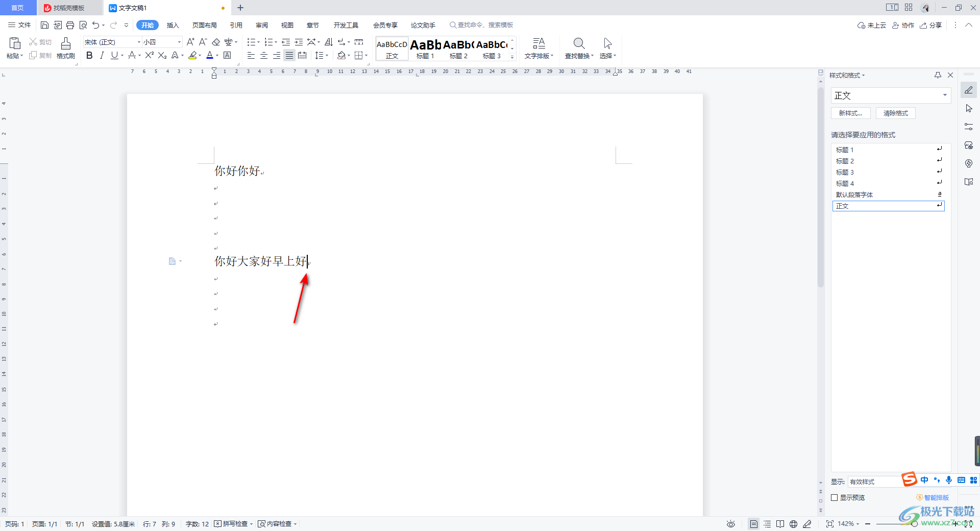Increase font size
This screenshot has width=980, height=531.
pyautogui.click(x=190, y=42)
